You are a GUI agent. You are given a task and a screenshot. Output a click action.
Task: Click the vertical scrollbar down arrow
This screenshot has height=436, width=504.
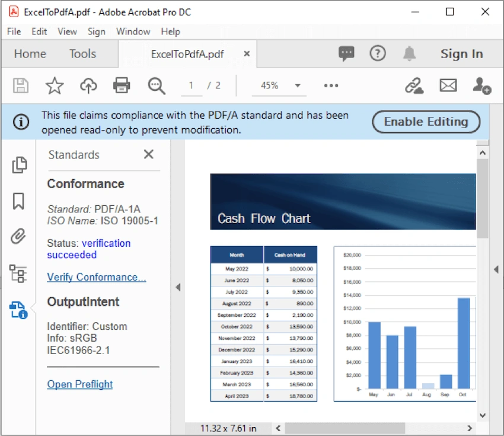pyautogui.click(x=483, y=415)
